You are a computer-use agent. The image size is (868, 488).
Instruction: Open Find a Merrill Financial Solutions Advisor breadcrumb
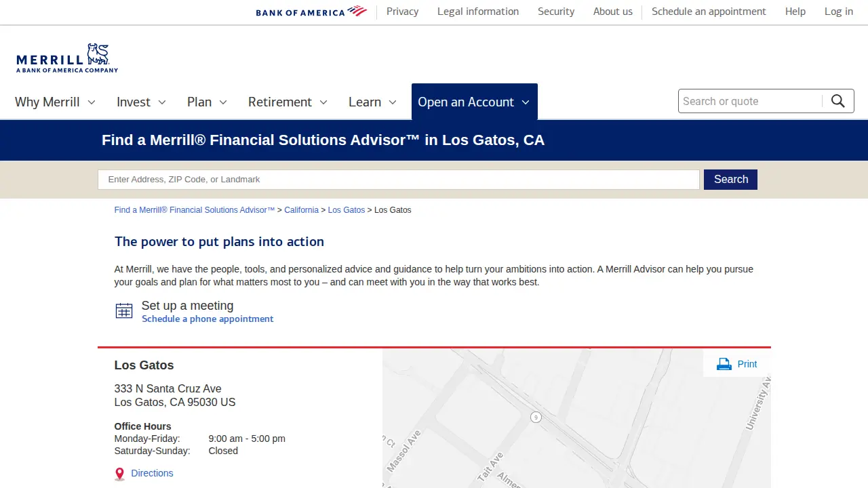(195, 210)
